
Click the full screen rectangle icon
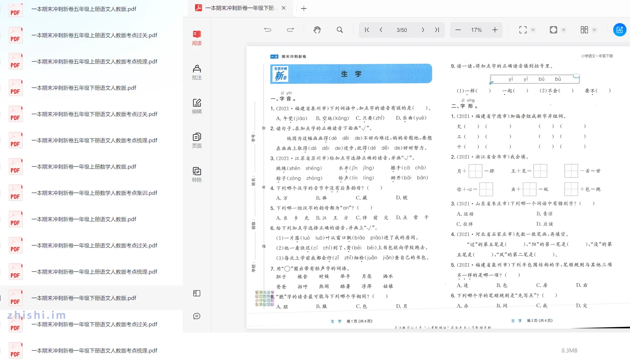pos(553,30)
